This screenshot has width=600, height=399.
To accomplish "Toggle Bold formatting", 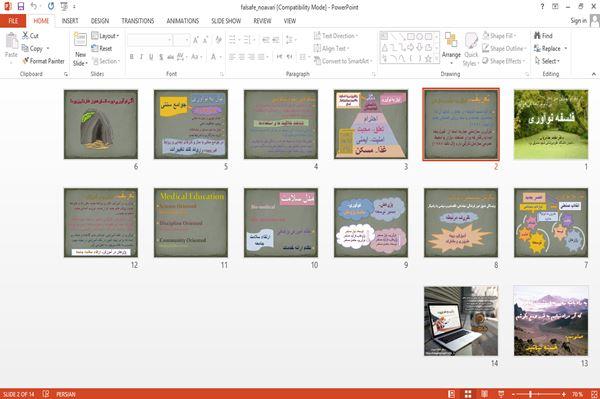I will 132,57.
